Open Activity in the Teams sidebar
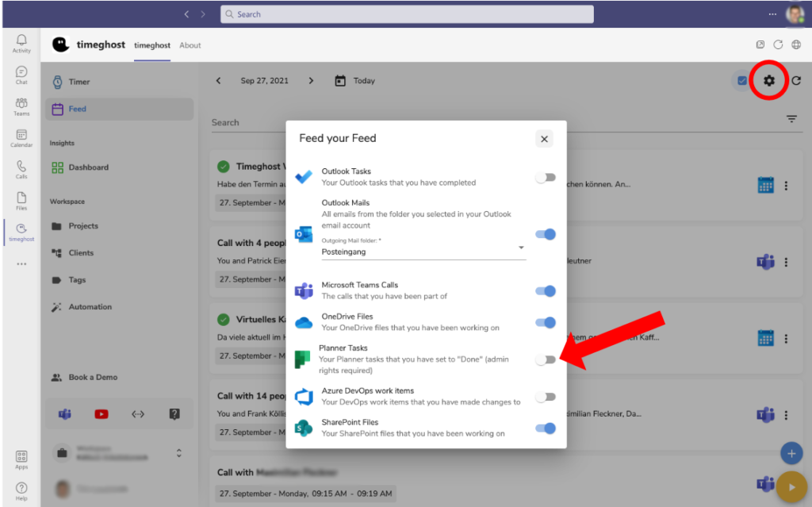Screen dimensions: 812x507 pyautogui.click(x=21, y=43)
